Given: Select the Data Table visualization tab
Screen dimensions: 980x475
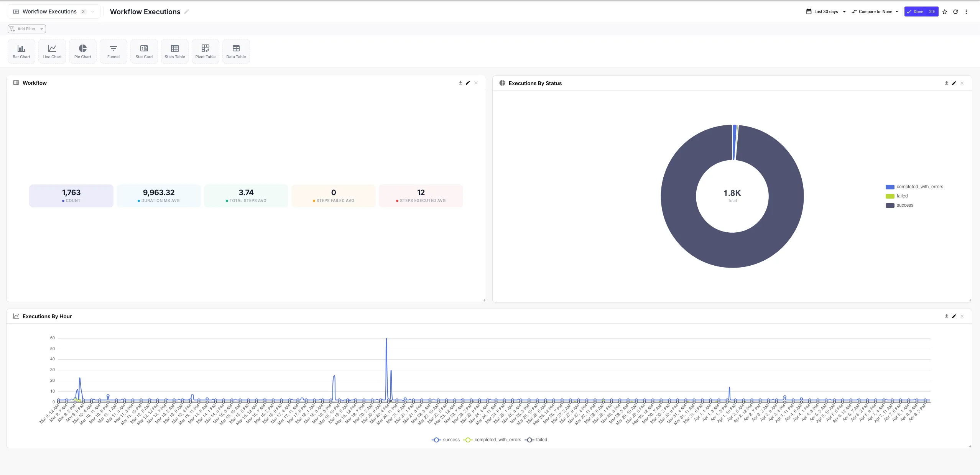Looking at the screenshot, I should point(236,51).
